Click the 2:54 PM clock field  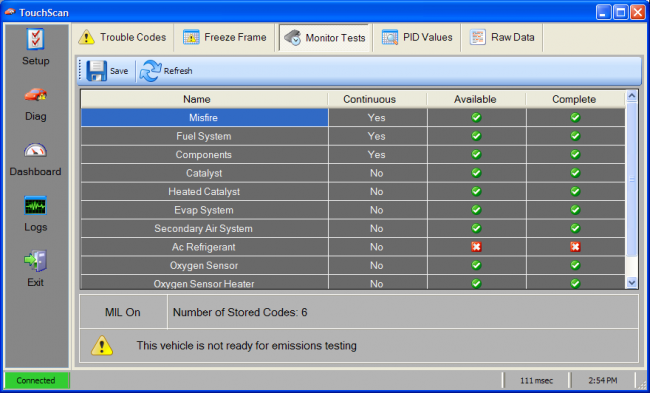[x=603, y=381]
